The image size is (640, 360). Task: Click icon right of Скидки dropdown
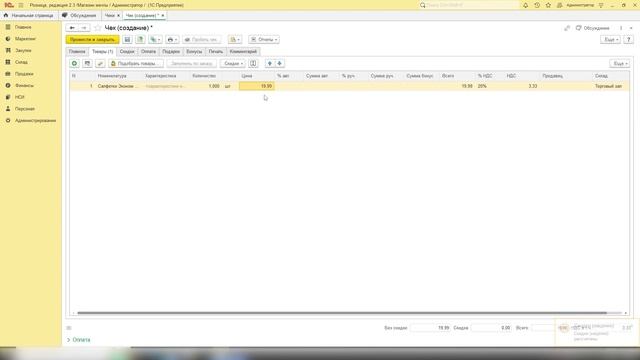coord(253,64)
